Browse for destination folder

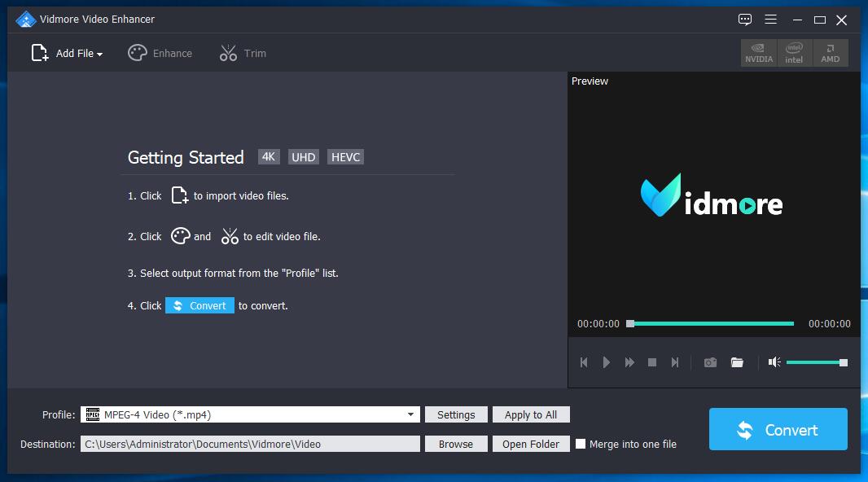click(456, 444)
